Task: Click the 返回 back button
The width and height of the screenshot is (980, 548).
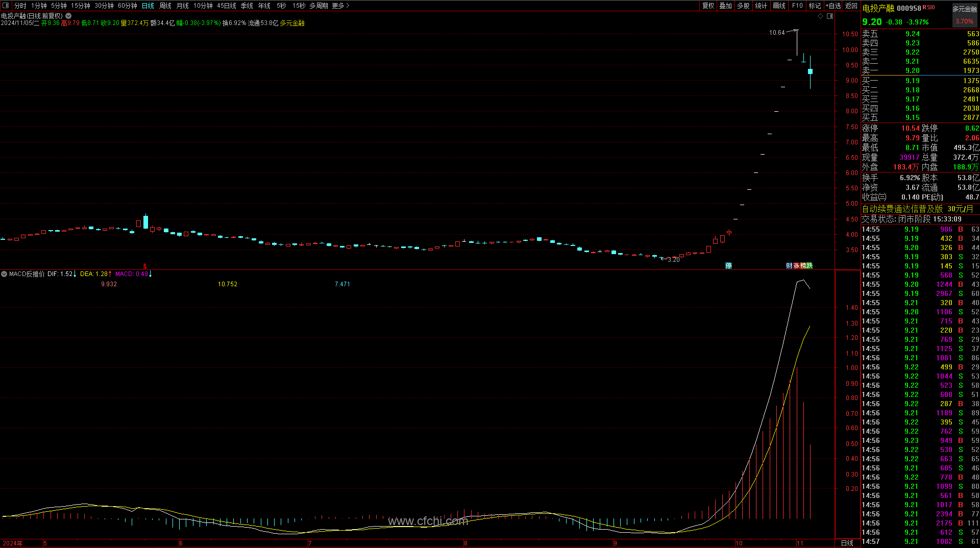Action: [851, 6]
